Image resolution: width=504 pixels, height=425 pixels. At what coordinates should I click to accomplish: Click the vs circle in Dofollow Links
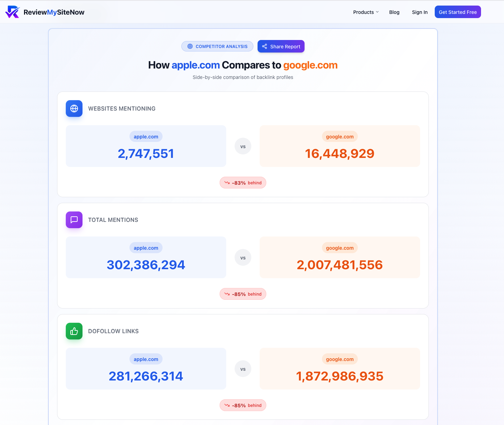tap(243, 369)
